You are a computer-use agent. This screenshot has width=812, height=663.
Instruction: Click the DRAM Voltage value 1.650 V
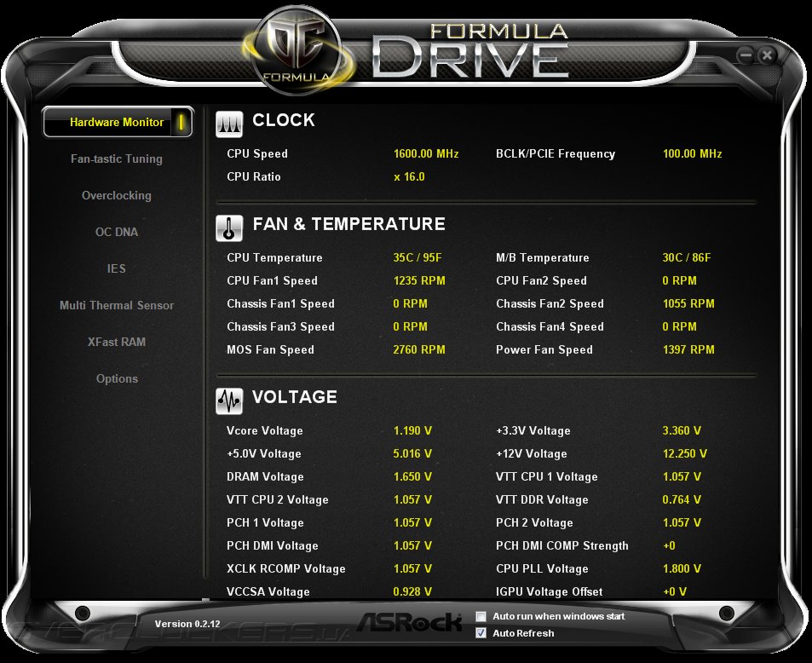click(x=412, y=477)
